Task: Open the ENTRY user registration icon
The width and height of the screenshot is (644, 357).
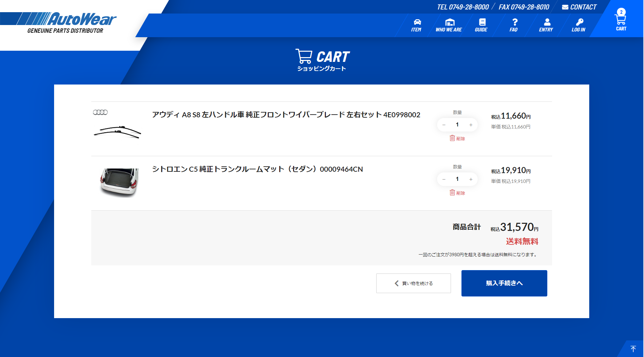Action: point(546,25)
